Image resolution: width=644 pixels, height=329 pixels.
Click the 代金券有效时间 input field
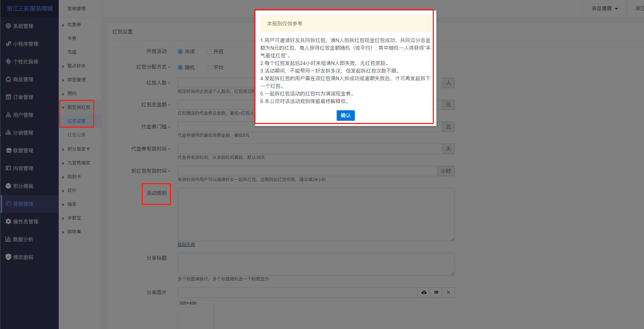[x=310, y=149]
